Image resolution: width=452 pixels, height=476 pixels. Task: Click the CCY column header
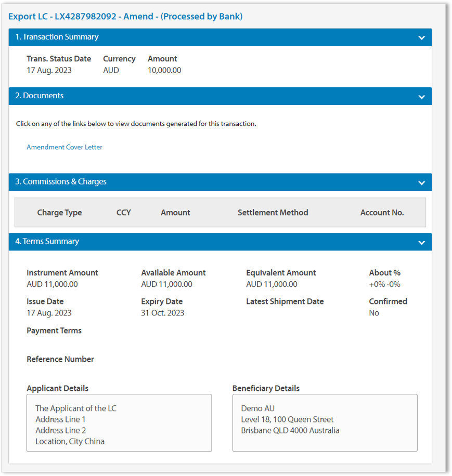[124, 213]
